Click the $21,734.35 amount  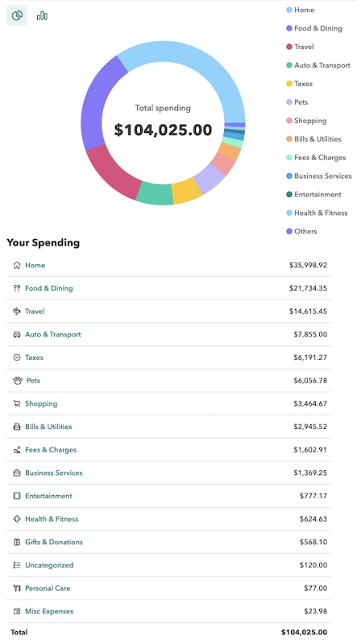pos(308,288)
